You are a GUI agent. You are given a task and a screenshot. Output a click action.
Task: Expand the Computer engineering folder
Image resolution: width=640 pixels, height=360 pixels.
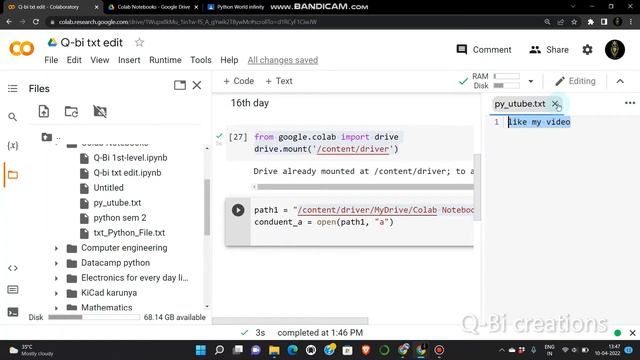coord(56,248)
